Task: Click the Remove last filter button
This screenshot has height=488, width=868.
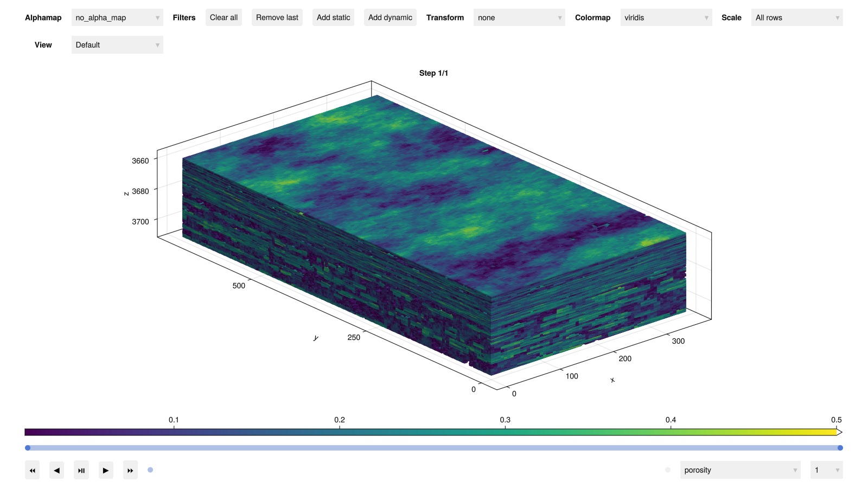Action: [277, 18]
